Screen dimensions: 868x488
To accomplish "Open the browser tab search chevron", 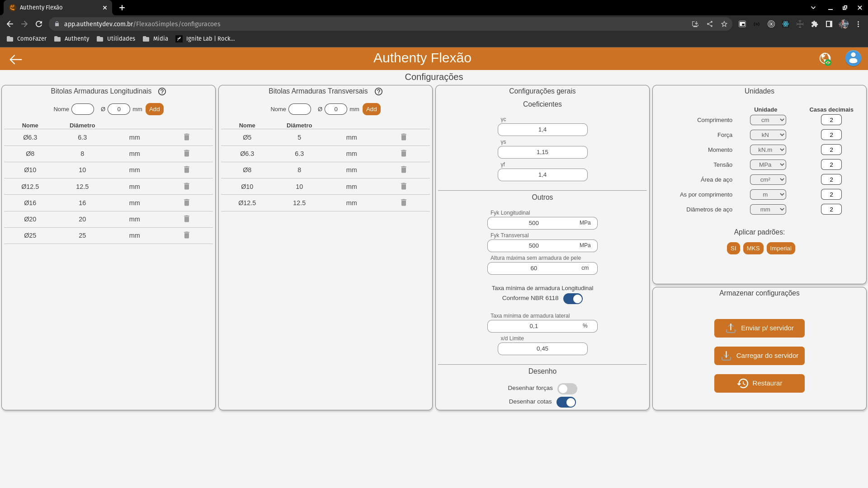I will (813, 8).
